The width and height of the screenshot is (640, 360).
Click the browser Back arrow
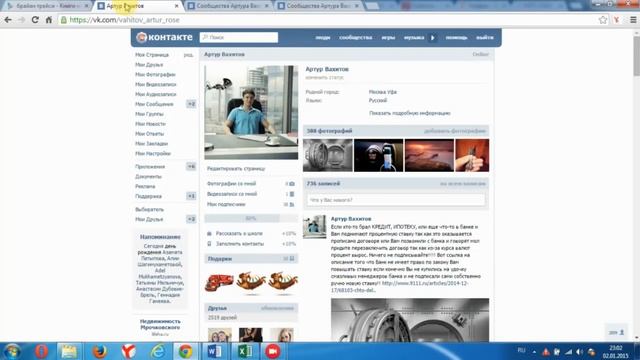pyautogui.click(x=8, y=20)
